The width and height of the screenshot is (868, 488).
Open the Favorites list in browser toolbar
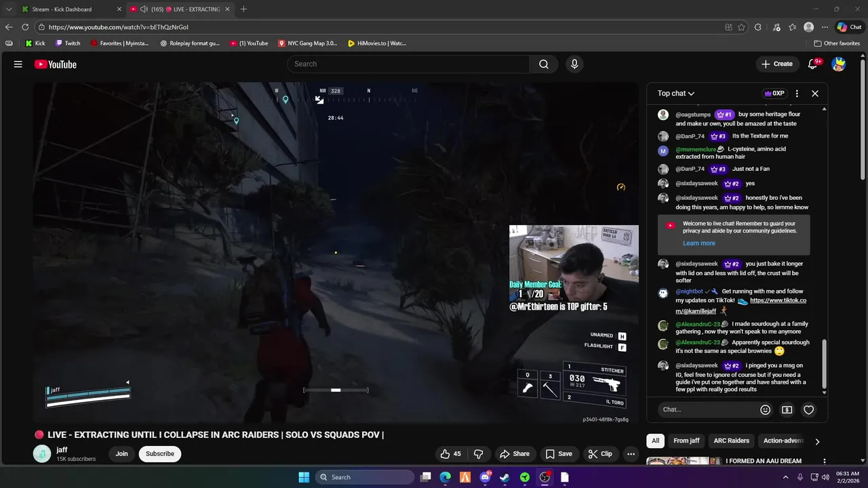pyautogui.click(x=792, y=27)
